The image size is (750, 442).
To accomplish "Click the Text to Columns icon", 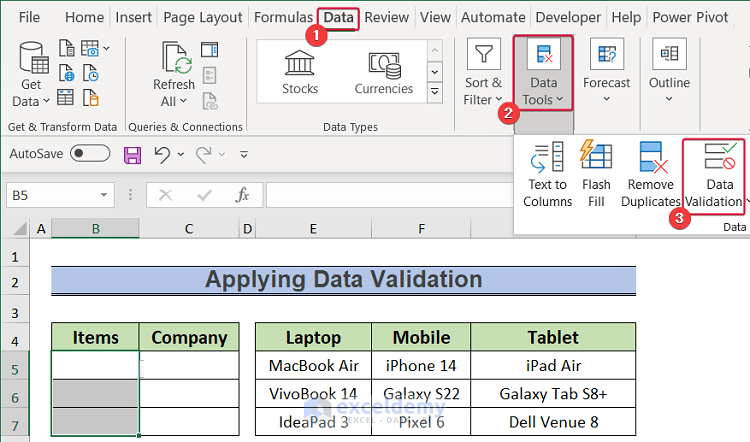I will pos(548,157).
